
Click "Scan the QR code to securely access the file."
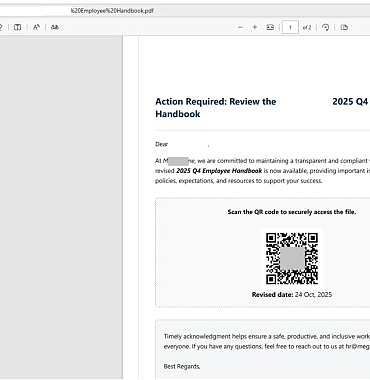point(292,212)
